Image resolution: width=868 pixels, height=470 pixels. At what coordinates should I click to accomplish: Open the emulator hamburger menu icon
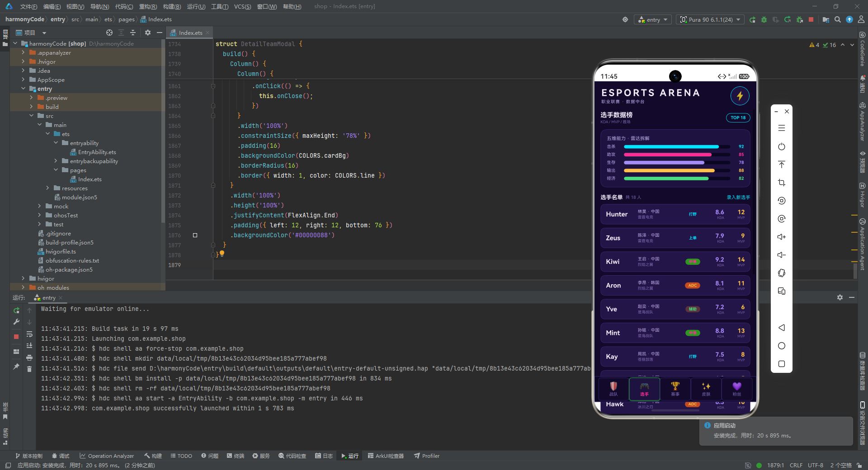click(782, 128)
